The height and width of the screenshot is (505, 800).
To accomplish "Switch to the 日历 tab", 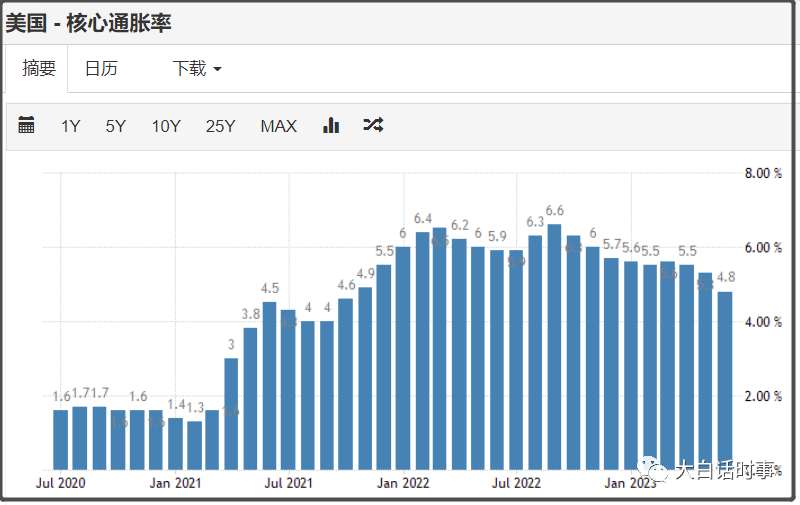I will [101, 68].
